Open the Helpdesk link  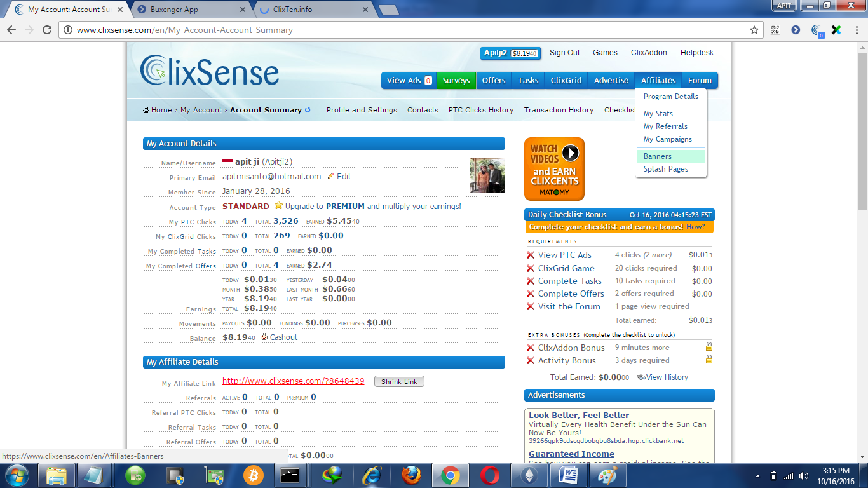(697, 53)
